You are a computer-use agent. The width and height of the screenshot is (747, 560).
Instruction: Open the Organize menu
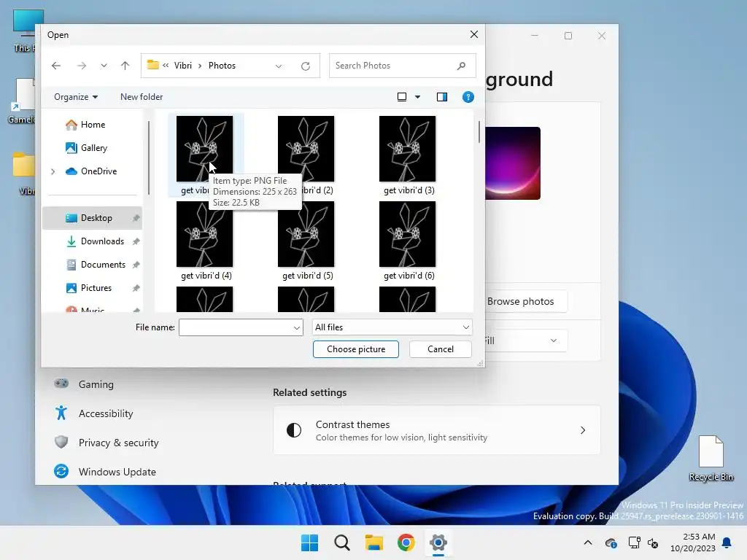[76, 97]
